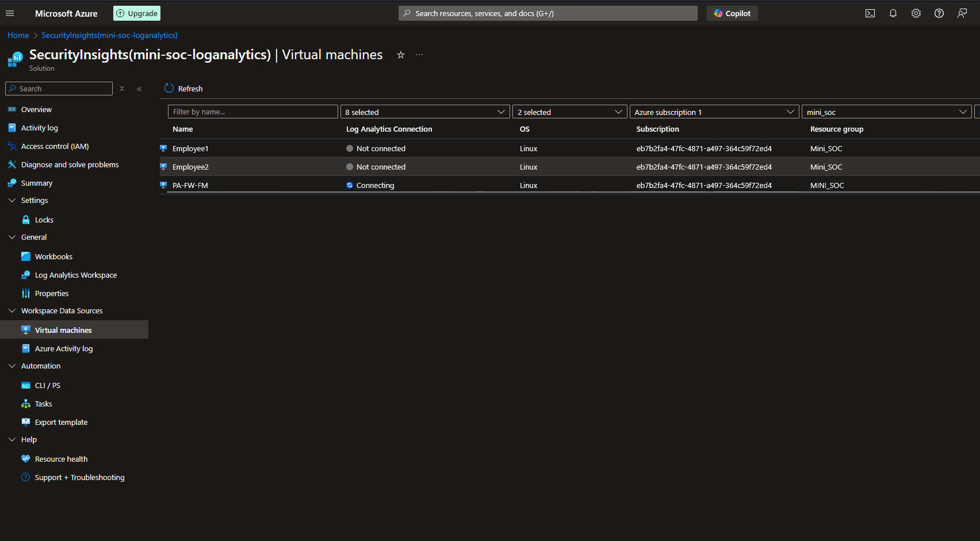Image resolution: width=980 pixels, height=541 pixels.
Task: Open the Azure portal hamburger menu
Action: coord(10,13)
